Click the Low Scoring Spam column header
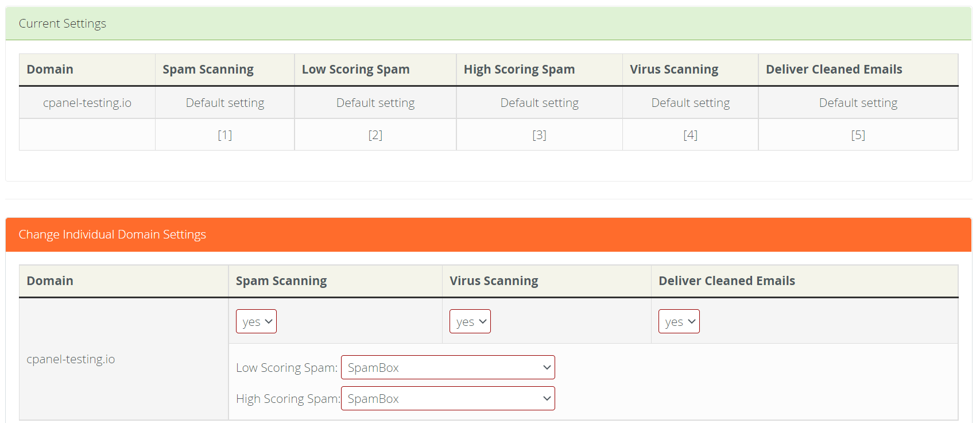 tap(356, 70)
